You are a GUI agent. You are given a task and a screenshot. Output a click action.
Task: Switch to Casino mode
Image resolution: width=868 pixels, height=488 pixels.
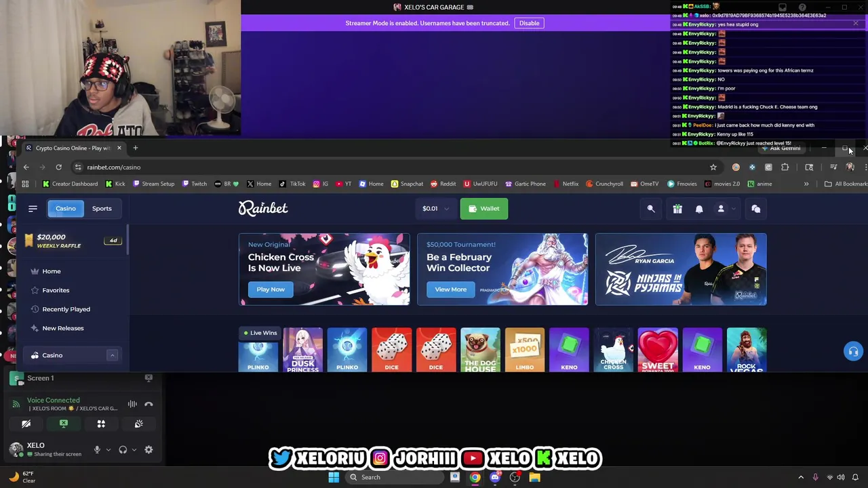click(66, 209)
